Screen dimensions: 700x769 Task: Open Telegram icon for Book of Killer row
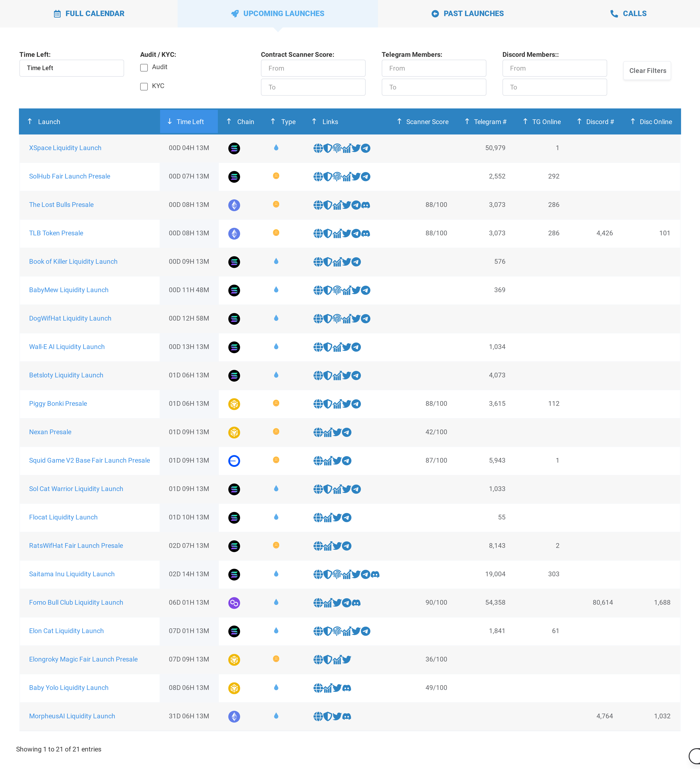coord(356,262)
